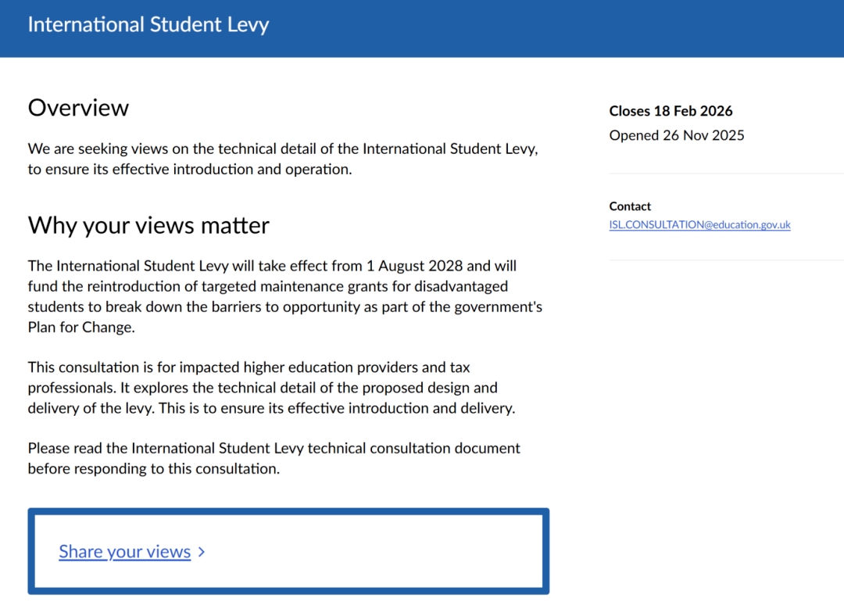Click the paragraph starting "Please read the International"
This screenshot has width=844, height=616.
(274, 458)
